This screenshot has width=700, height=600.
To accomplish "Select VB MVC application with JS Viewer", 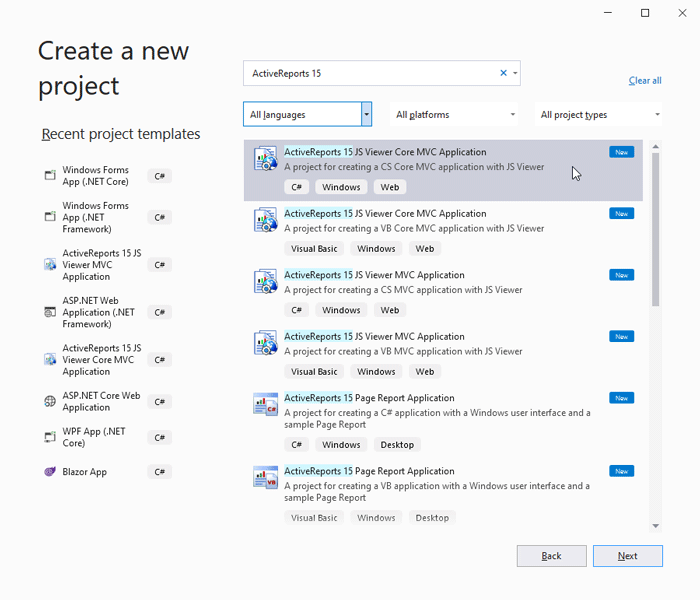I will (443, 355).
